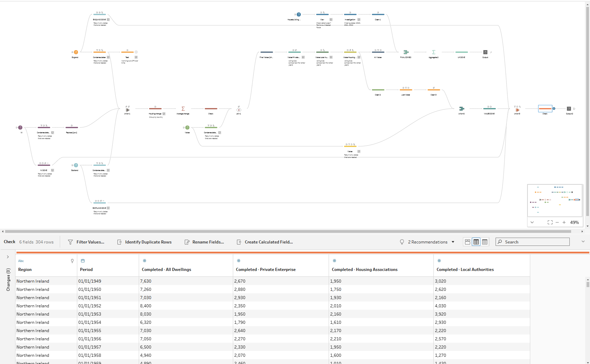Select the Just Wales clean step

406,90
